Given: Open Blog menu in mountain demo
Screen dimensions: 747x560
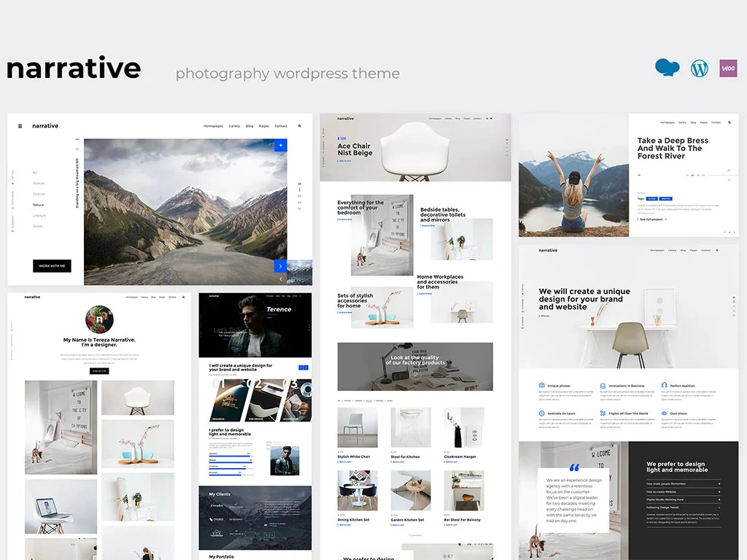Looking at the screenshot, I should (x=249, y=126).
